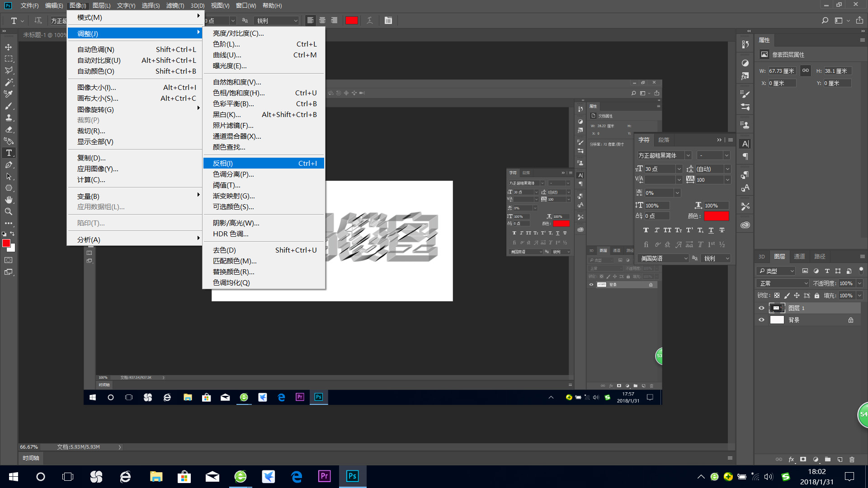Screen dimensions: 868x488
Task: Open Creative Cloud Libraries panel icon
Action: [x=745, y=225]
